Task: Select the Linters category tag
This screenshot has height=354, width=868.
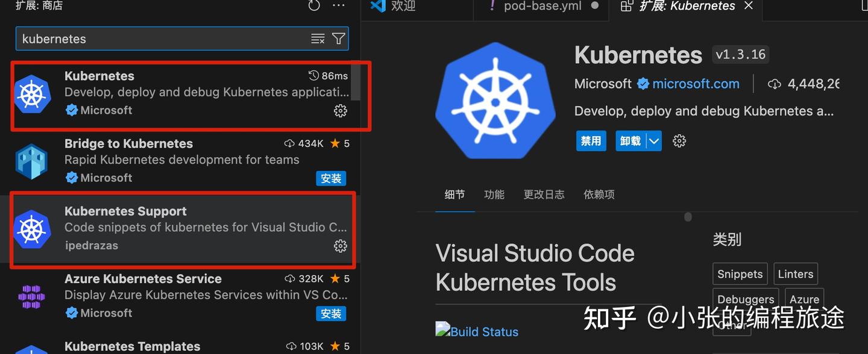Action: coord(796,274)
